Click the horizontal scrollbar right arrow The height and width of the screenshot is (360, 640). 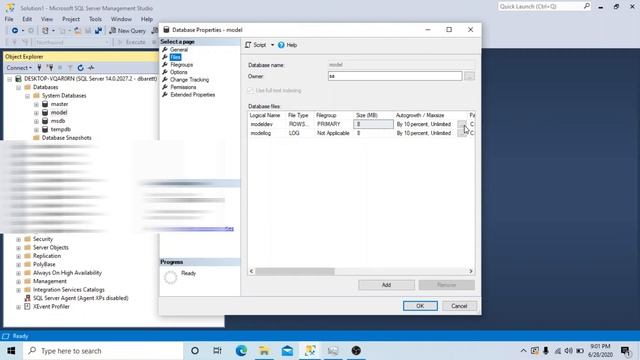[471, 271]
